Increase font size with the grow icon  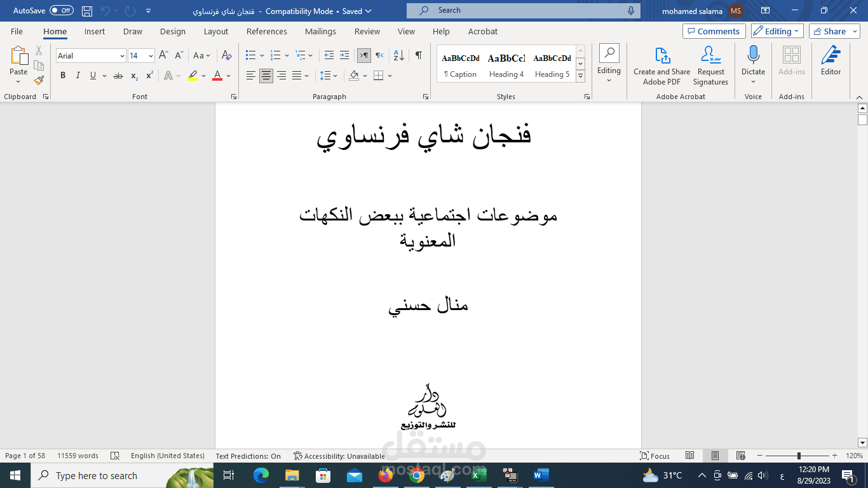(163, 55)
